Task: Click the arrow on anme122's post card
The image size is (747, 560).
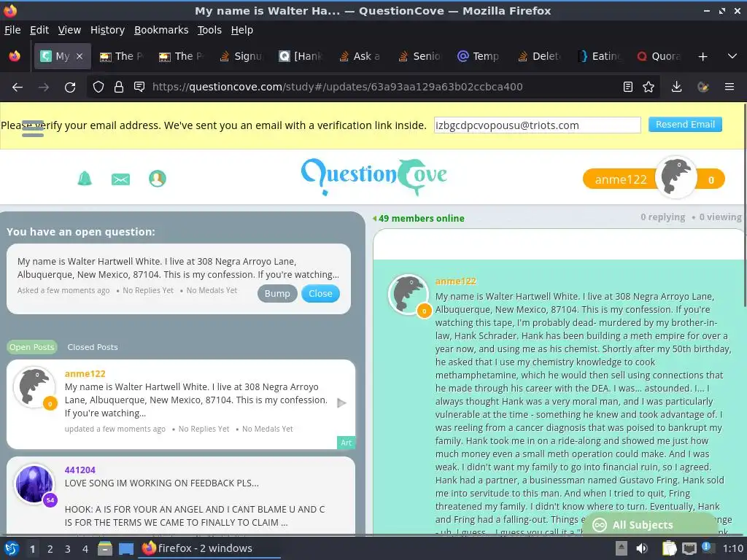Action: click(x=341, y=402)
